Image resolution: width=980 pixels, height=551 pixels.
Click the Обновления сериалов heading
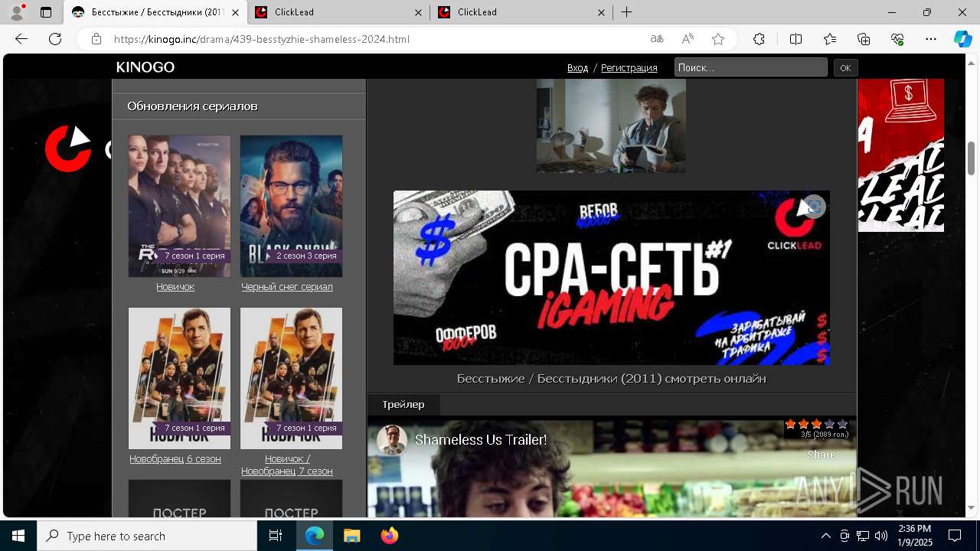[x=192, y=106]
